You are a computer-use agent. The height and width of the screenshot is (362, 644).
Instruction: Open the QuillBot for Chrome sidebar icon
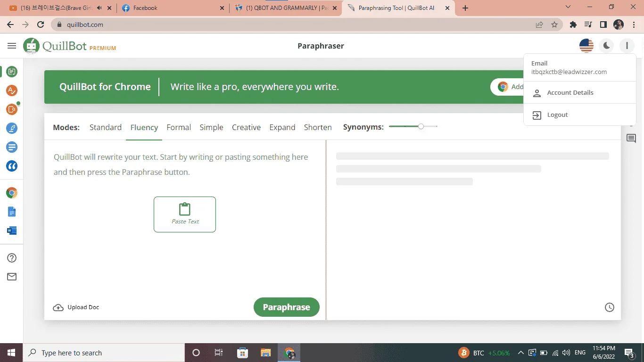pyautogui.click(x=12, y=193)
